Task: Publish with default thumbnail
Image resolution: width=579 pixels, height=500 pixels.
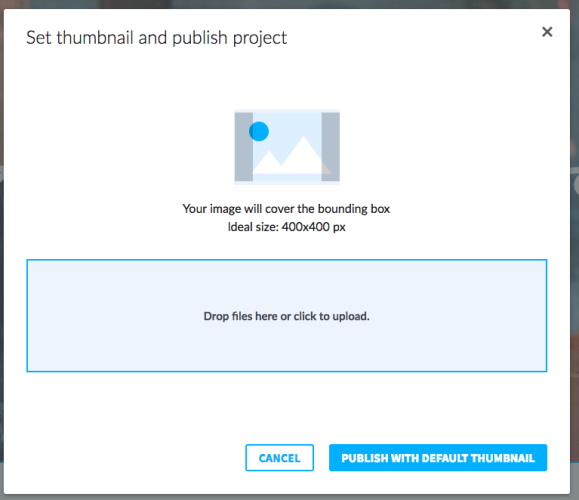Action: [438, 458]
